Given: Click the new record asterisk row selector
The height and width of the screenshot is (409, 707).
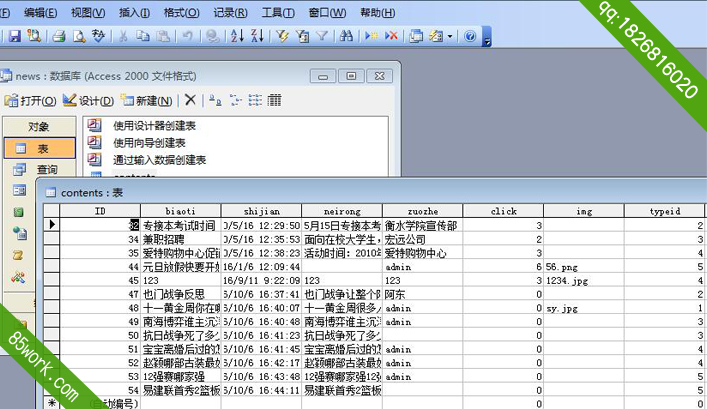Looking at the screenshot, I should coord(51,403).
